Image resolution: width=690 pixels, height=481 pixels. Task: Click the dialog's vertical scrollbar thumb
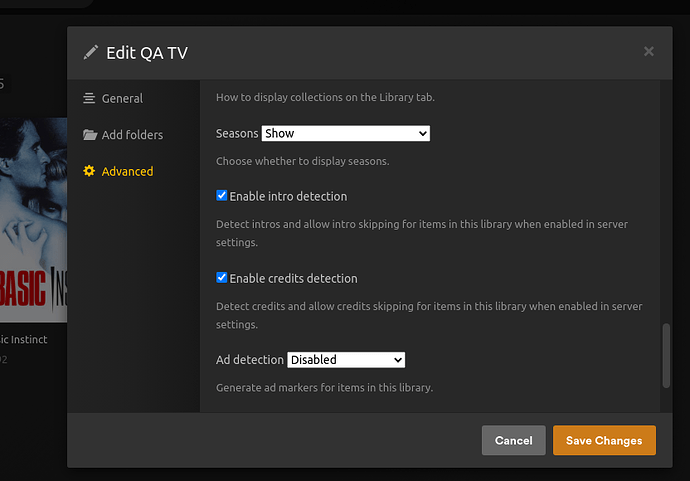click(666, 355)
